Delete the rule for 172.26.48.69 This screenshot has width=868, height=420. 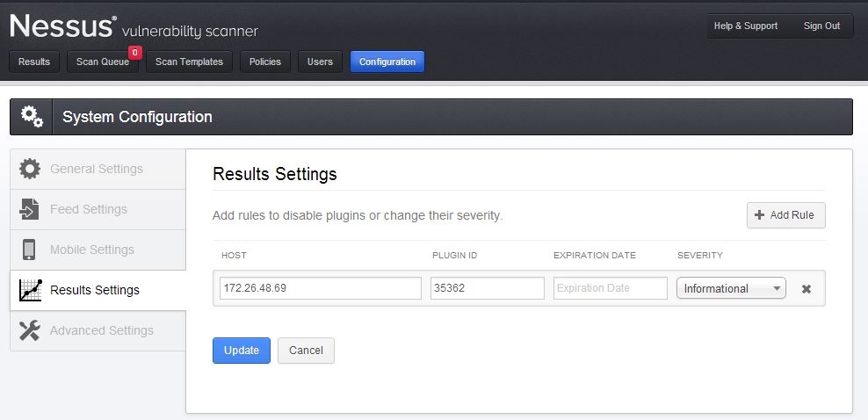(807, 288)
